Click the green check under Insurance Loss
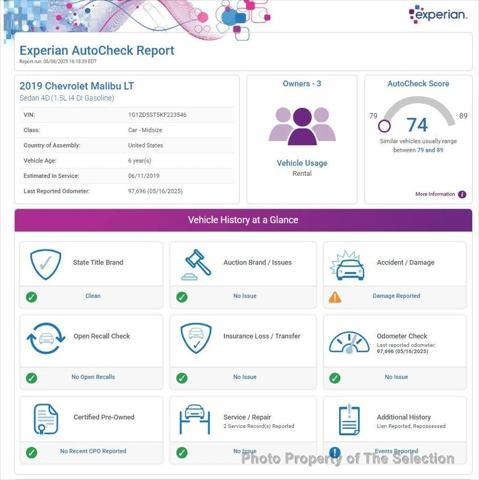 182,378
